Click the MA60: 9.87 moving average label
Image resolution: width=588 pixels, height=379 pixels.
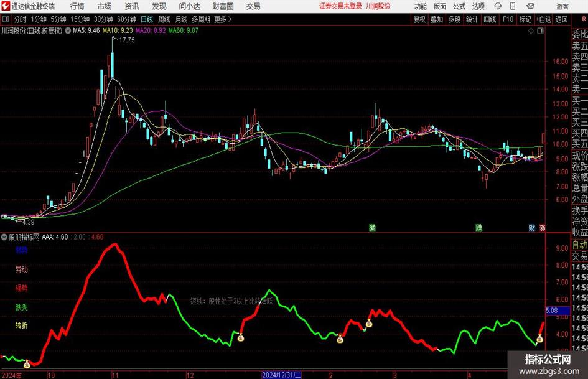[184, 30]
